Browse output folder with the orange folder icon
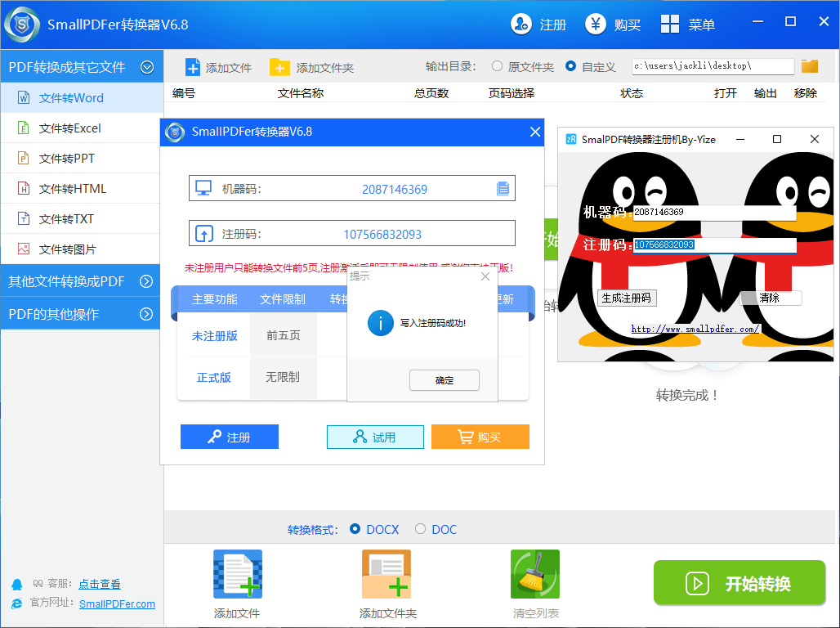 (810, 66)
